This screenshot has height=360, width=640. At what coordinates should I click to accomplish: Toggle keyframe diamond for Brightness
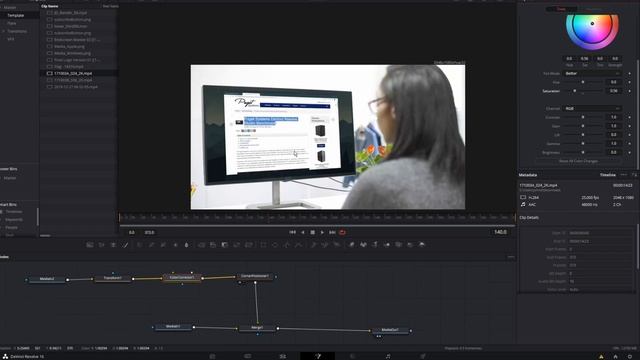pos(629,152)
